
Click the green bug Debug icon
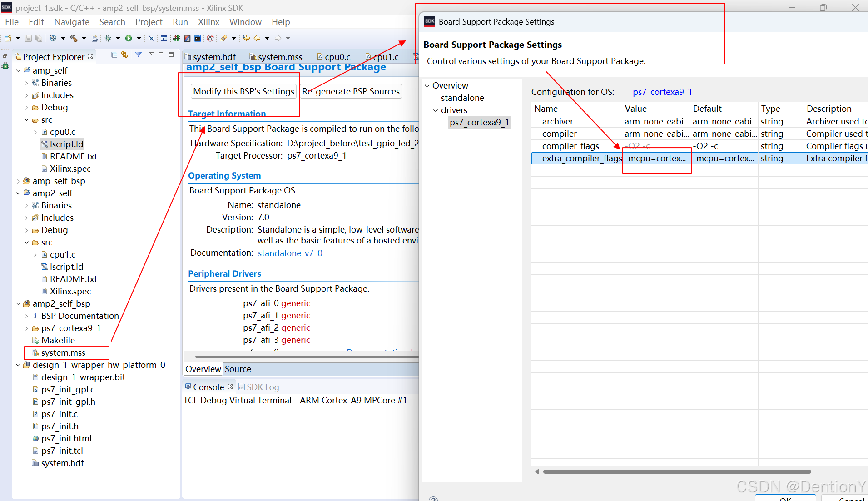point(108,38)
